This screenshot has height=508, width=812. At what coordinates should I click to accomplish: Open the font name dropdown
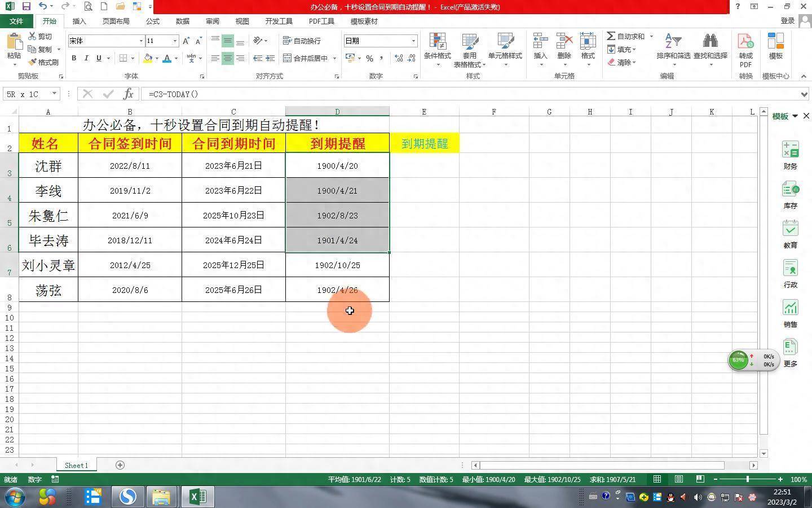pyautogui.click(x=141, y=41)
